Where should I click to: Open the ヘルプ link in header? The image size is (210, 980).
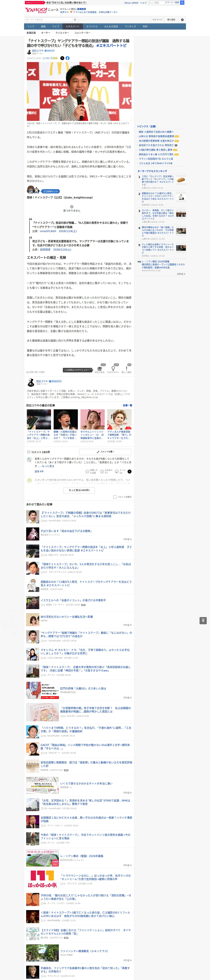(143, 3)
